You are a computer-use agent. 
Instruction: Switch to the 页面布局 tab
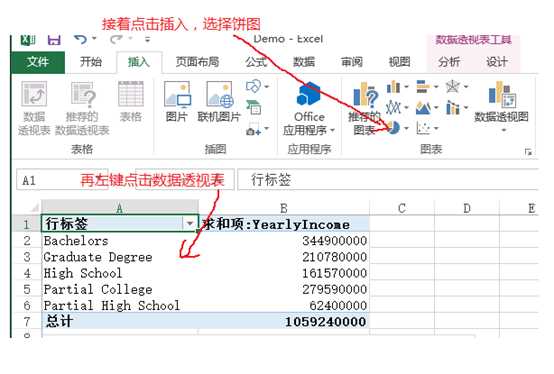(198, 62)
